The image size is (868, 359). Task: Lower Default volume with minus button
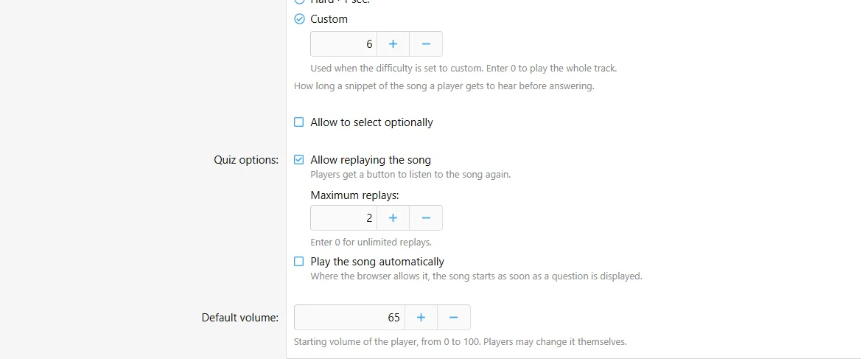click(453, 318)
